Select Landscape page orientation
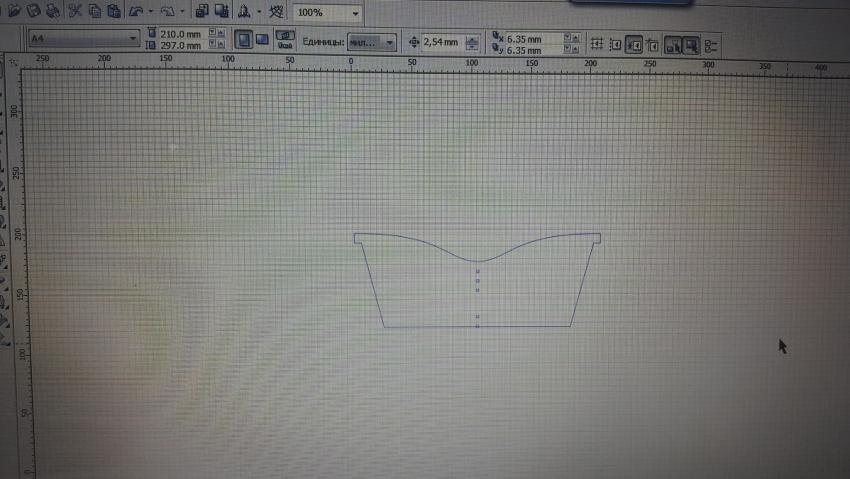Viewport: 850px width, 479px height. [262, 40]
